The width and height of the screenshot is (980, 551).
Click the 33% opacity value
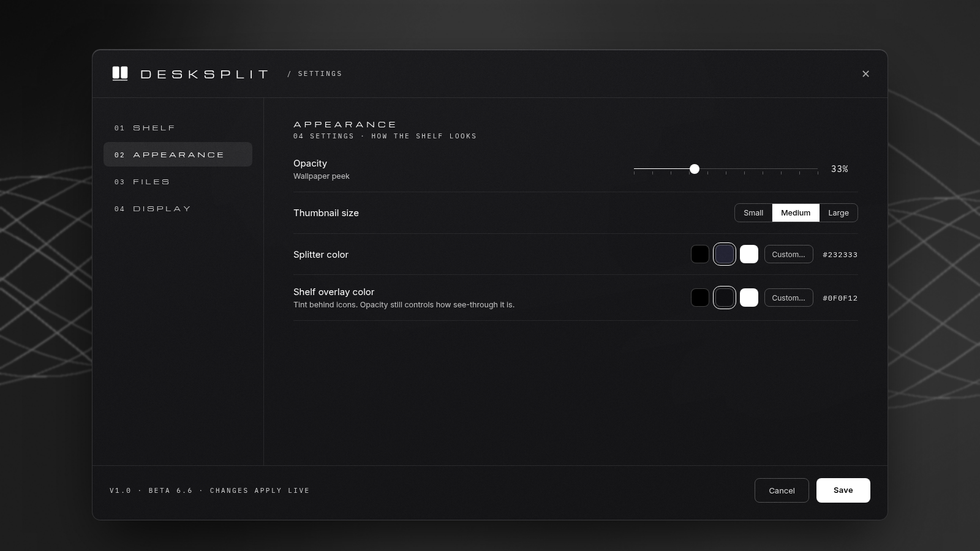840,169
